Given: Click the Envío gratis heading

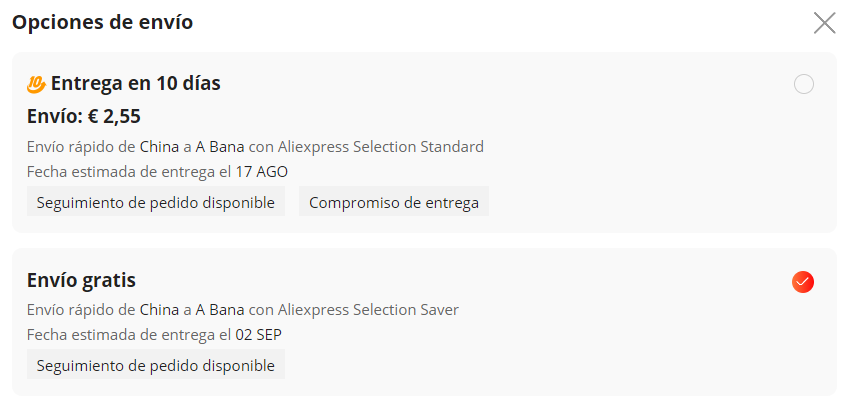Looking at the screenshot, I should (81, 280).
